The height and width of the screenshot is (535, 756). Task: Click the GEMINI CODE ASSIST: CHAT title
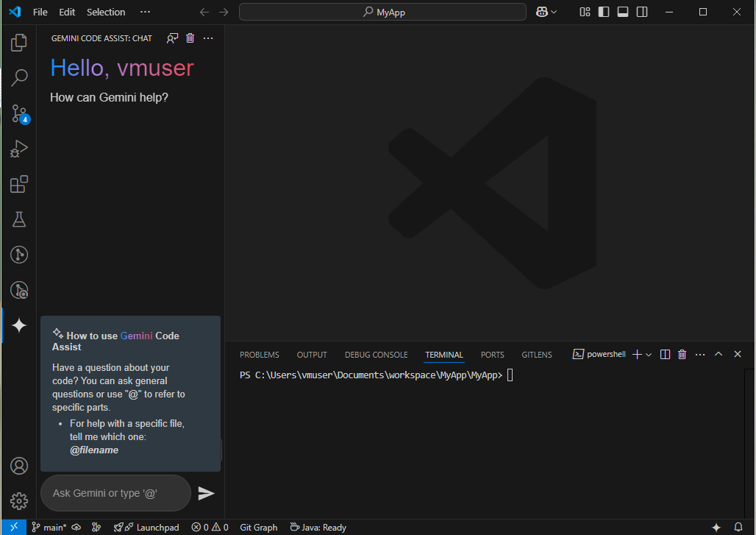click(101, 38)
